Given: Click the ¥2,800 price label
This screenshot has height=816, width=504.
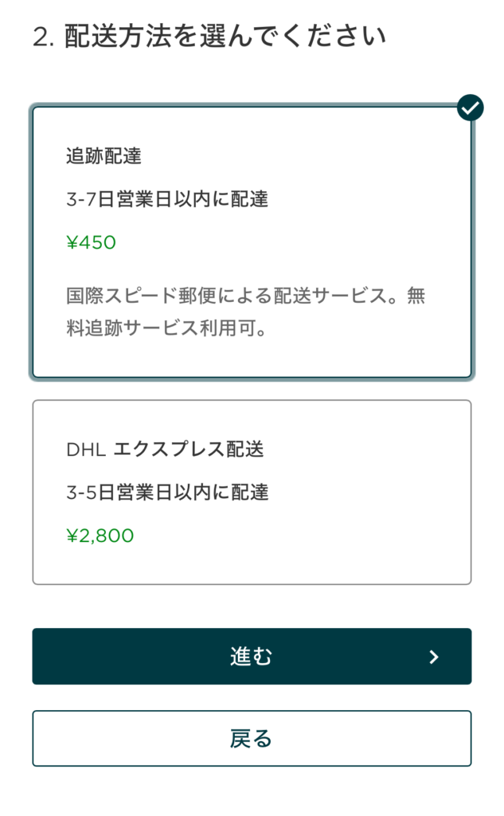Looking at the screenshot, I should coord(100,535).
